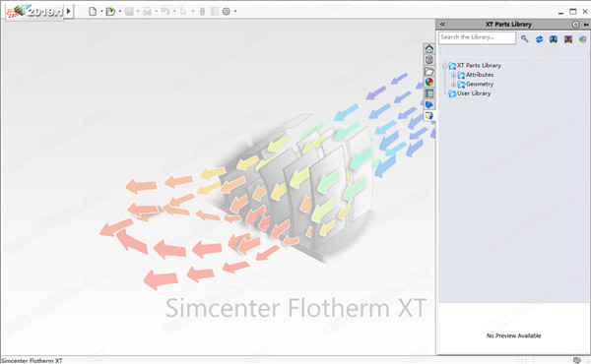
Task: Collapse the XT Parts Library tree node
Action: [444, 66]
